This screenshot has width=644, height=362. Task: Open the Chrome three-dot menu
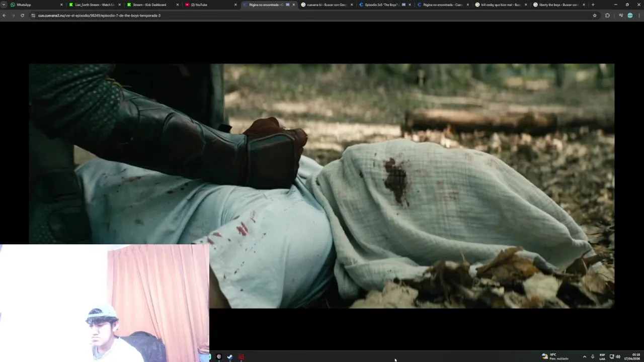pos(639,16)
